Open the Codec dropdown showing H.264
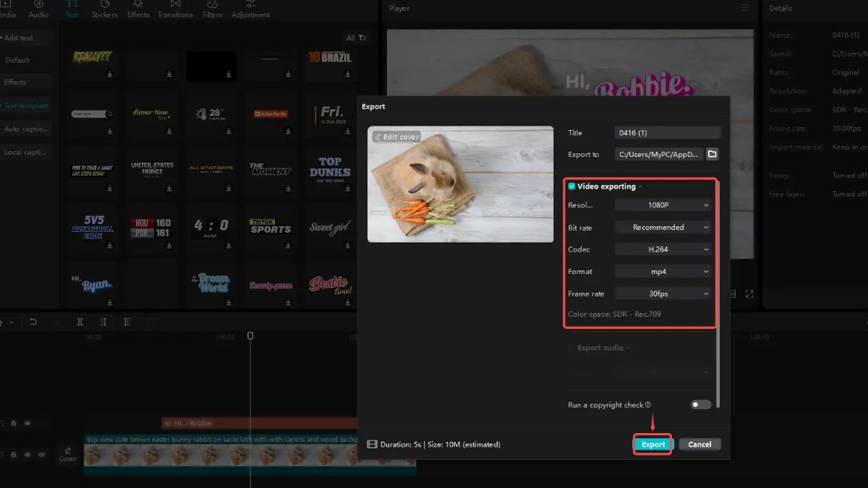 coord(663,249)
